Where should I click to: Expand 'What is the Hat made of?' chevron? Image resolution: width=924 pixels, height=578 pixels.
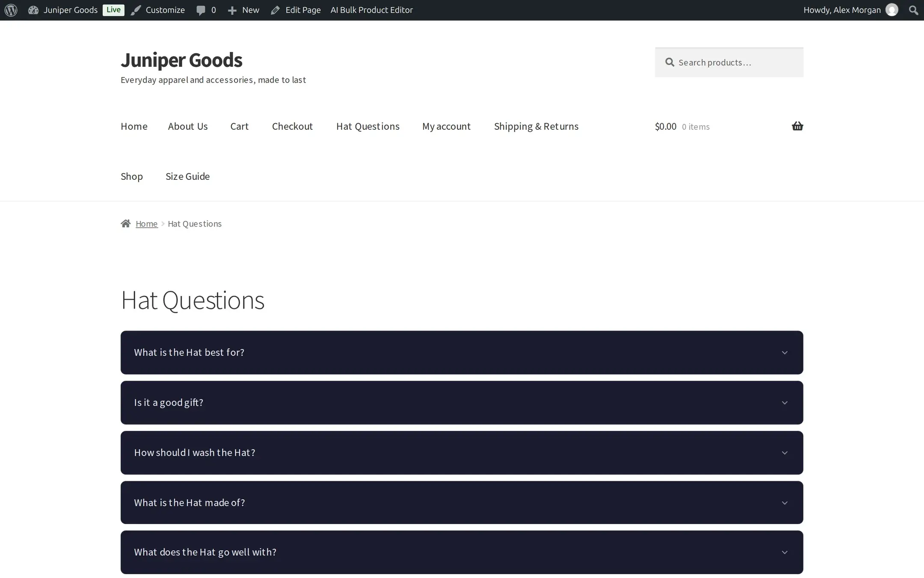[x=785, y=503]
